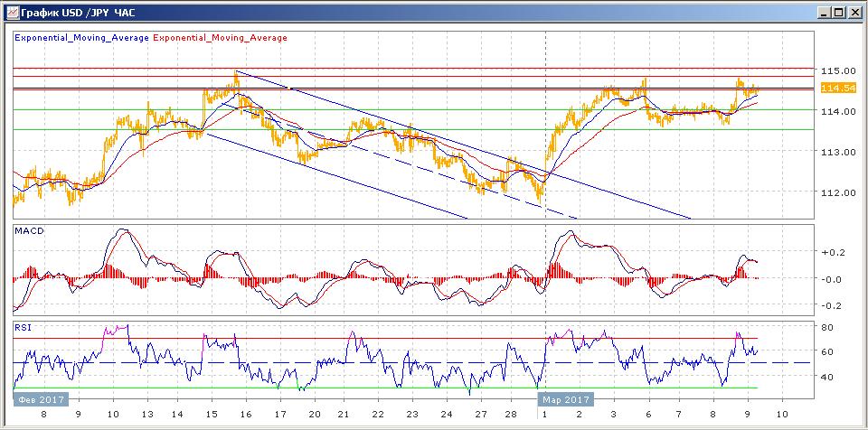
Task: Click the MACD indicator panel label
Action: 31,231
